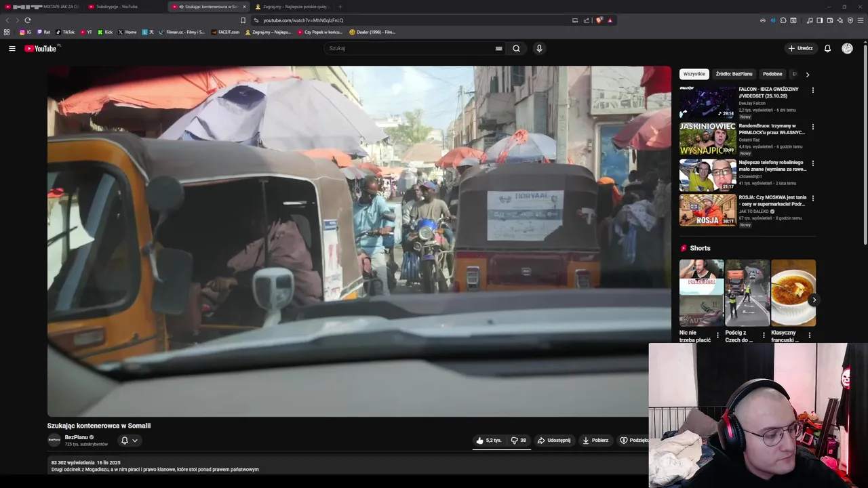Open options menu for RandomBruce video
The width and height of the screenshot is (868, 488).
point(812,127)
